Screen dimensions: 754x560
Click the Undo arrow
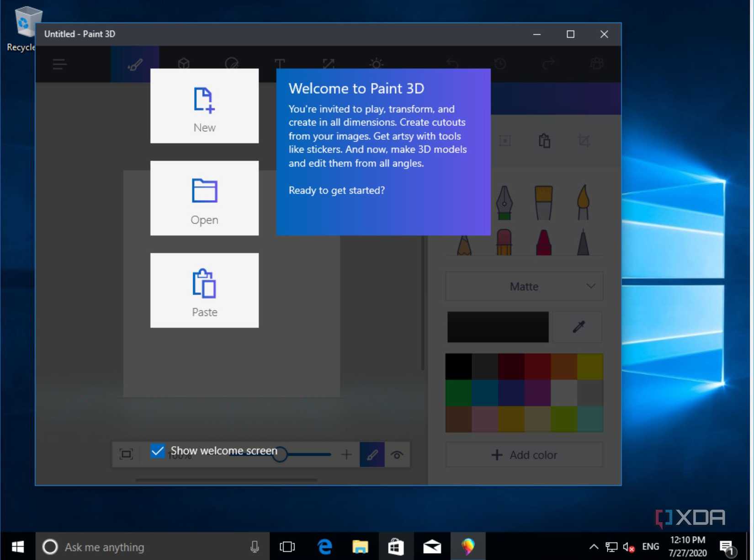pyautogui.click(x=452, y=64)
